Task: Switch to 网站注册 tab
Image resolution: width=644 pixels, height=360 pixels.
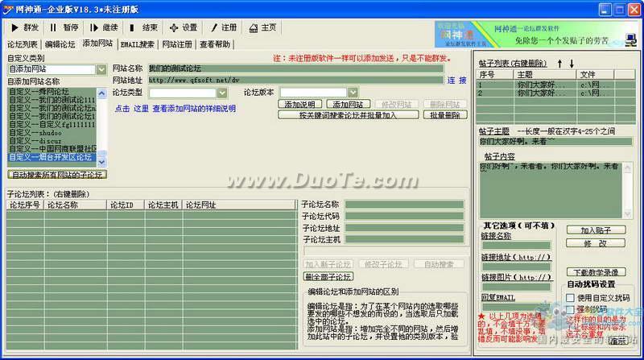Action: click(x=177, y=44)
